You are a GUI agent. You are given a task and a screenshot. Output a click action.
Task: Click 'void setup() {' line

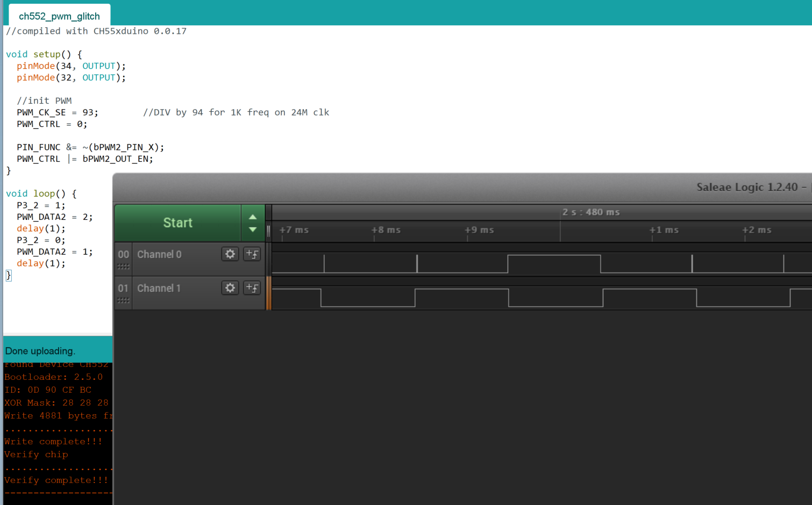(44, 54)
